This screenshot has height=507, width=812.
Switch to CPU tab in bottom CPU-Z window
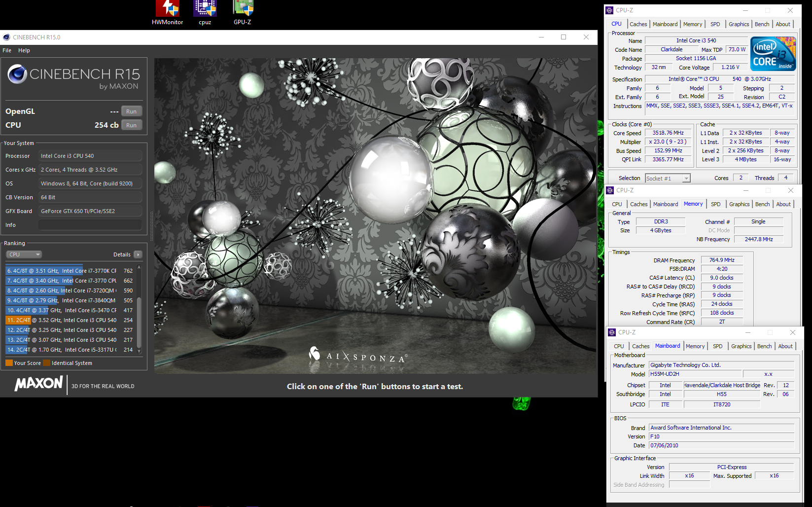point(619,346)
